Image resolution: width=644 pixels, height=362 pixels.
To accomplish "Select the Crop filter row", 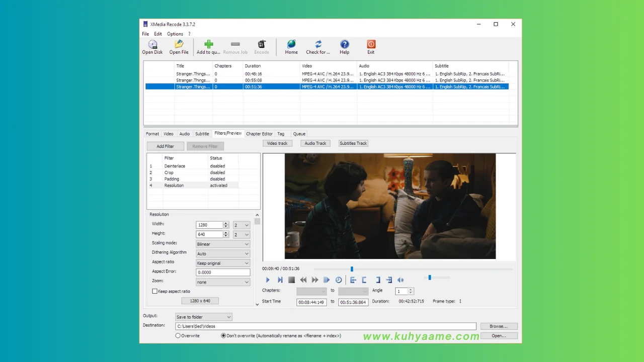I will tap(194, 172).
